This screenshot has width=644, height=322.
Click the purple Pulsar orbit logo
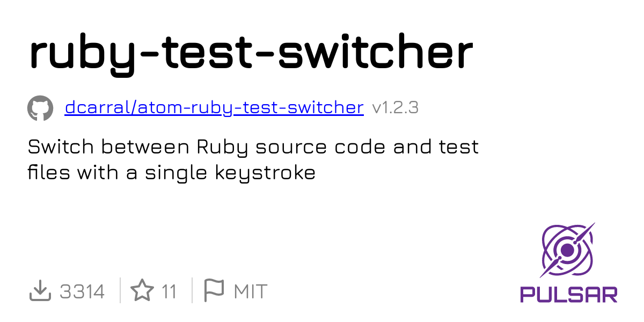[x=568, y=250]
